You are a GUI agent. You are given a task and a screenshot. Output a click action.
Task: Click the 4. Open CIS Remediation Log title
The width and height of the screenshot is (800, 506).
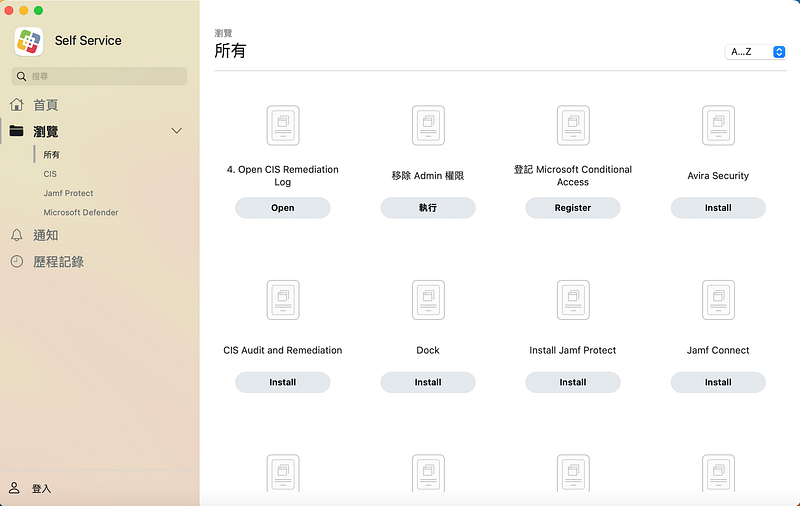point(283,175)
